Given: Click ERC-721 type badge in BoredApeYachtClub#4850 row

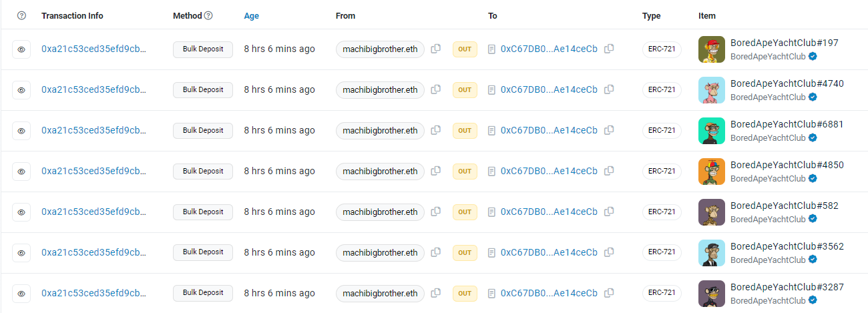Looking at the screenshot, I should coord(662,172).
